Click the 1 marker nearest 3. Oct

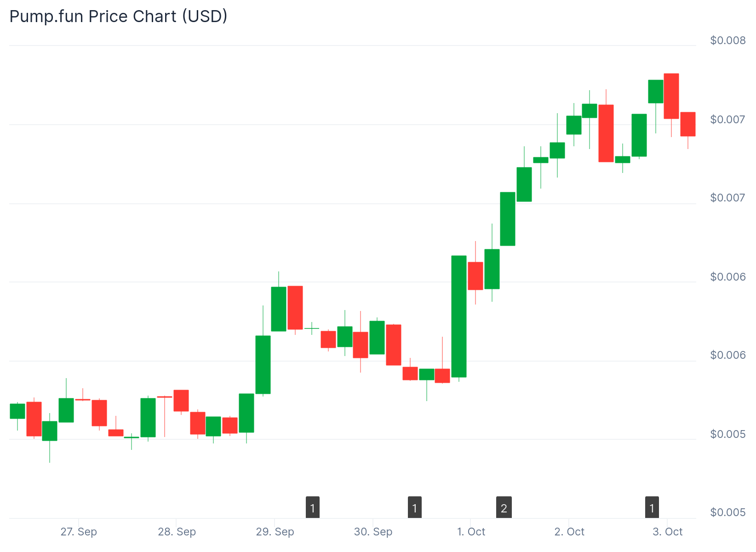tap(652, 507)
